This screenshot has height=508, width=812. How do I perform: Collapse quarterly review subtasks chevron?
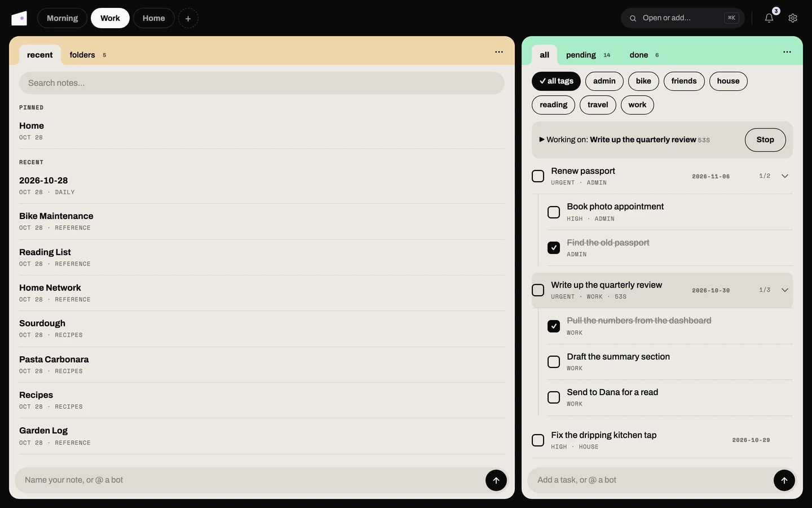pos(785,290)
